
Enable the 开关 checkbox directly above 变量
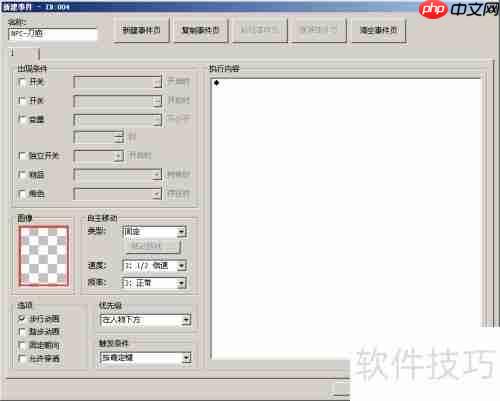22,100
